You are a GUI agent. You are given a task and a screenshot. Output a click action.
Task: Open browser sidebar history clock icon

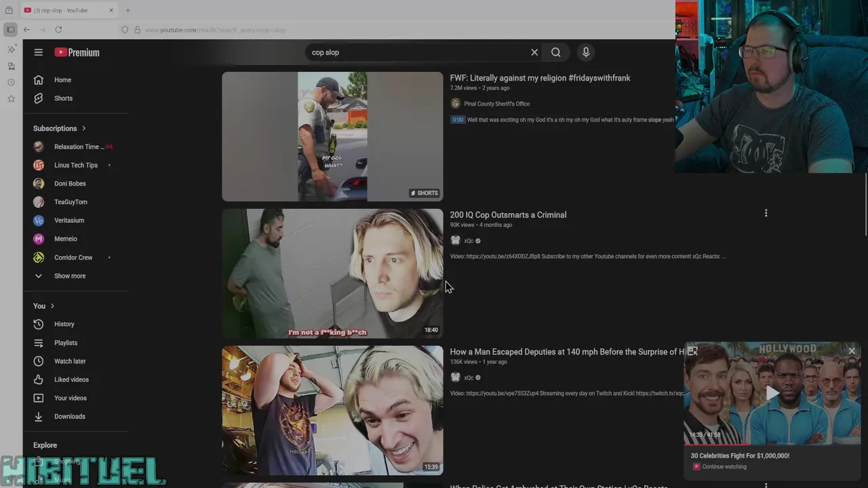pyautogui.click(x=11, y=83)
